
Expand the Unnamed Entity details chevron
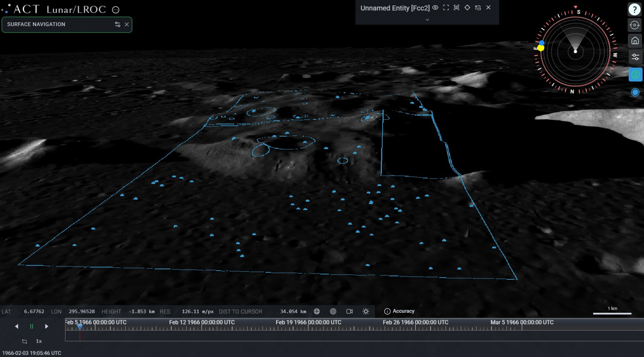tap(427, 19)
